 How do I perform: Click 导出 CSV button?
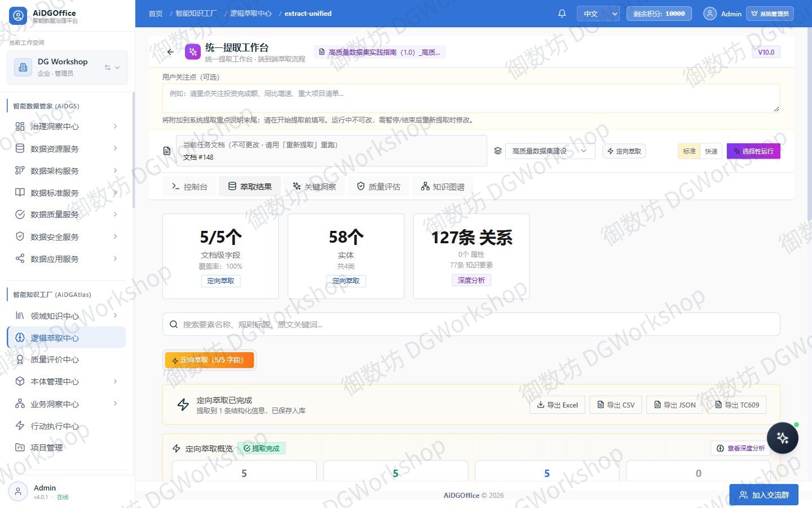pyautogui.click(x=616, y=405)
